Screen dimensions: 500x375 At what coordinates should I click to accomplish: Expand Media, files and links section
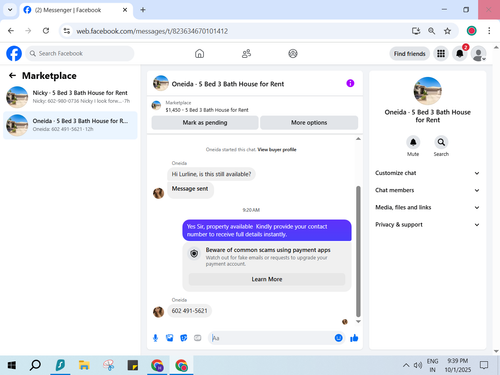coord(427,207)
